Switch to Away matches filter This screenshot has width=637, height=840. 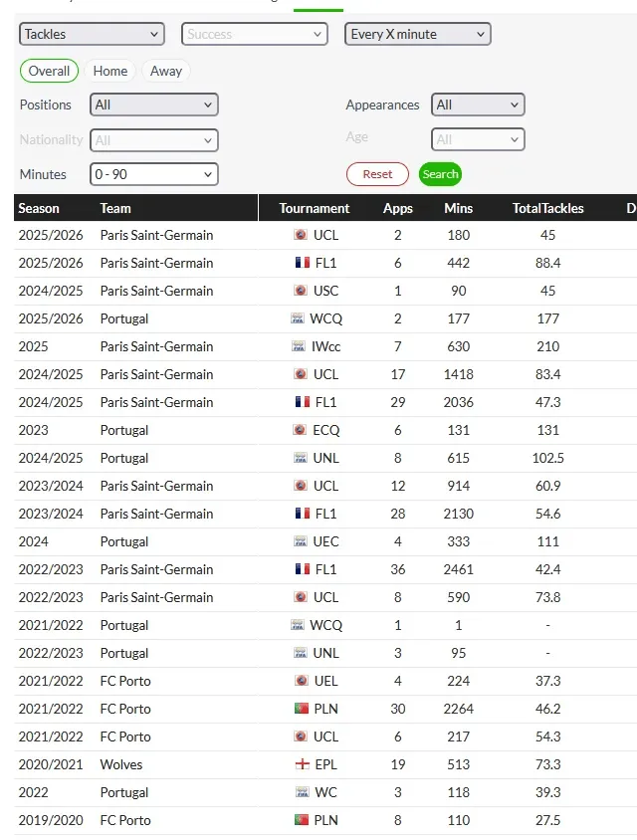click(x=166, y=72)
